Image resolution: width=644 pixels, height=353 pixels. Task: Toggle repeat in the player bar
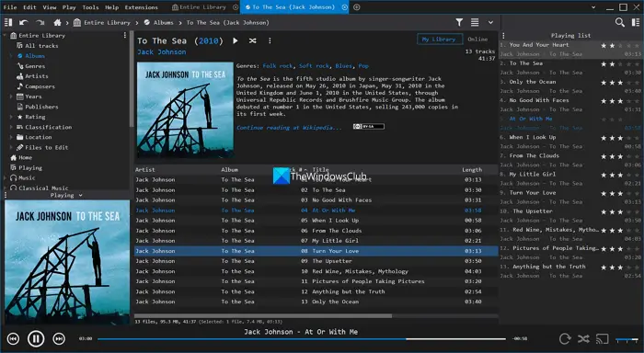(565, 338)
